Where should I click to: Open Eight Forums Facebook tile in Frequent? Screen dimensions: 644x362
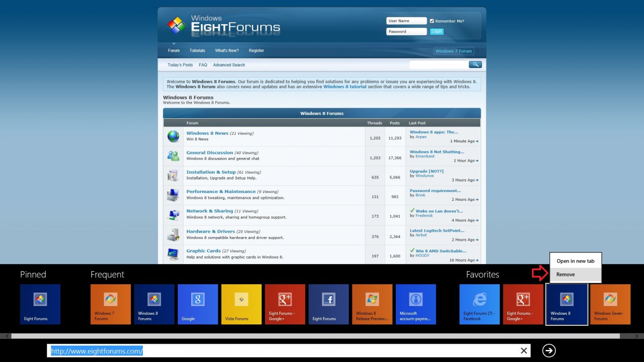point(328,304)
